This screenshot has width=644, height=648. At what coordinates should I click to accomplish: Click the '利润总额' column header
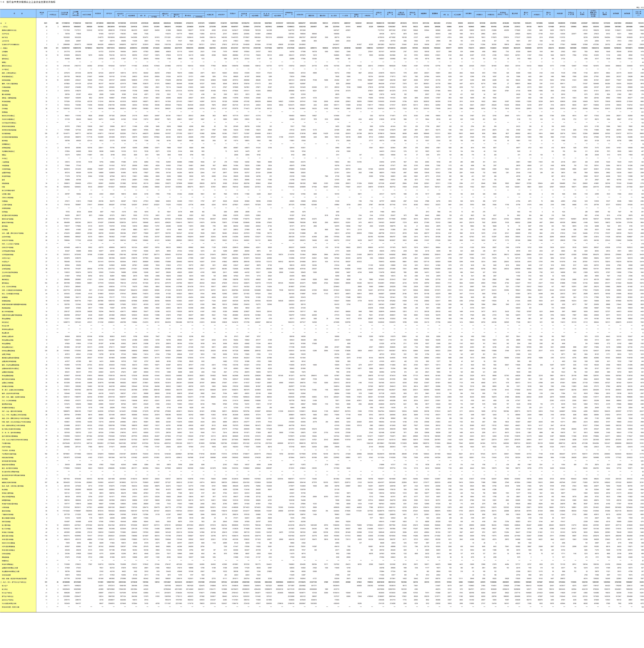pyautogui.click(x=560, y=13)
